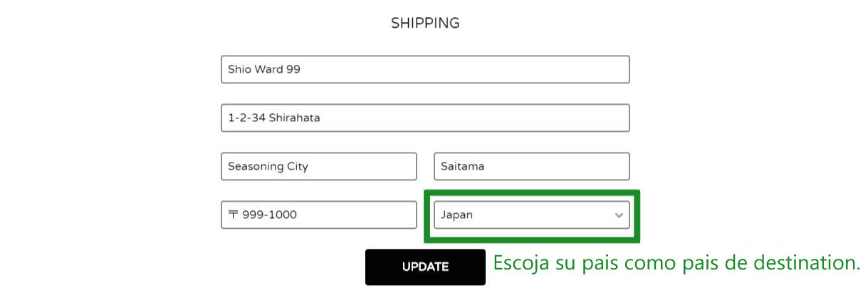This screenshot has width=868, height=298.
Task: Click into the 1-2-34 Shirahata field
Action: [425, 118]
